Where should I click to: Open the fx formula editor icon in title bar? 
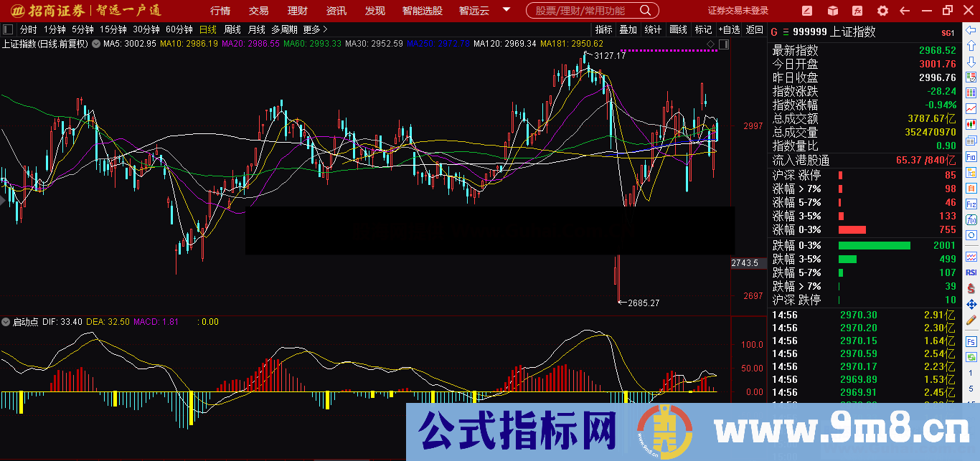click(x=857, y=10)
